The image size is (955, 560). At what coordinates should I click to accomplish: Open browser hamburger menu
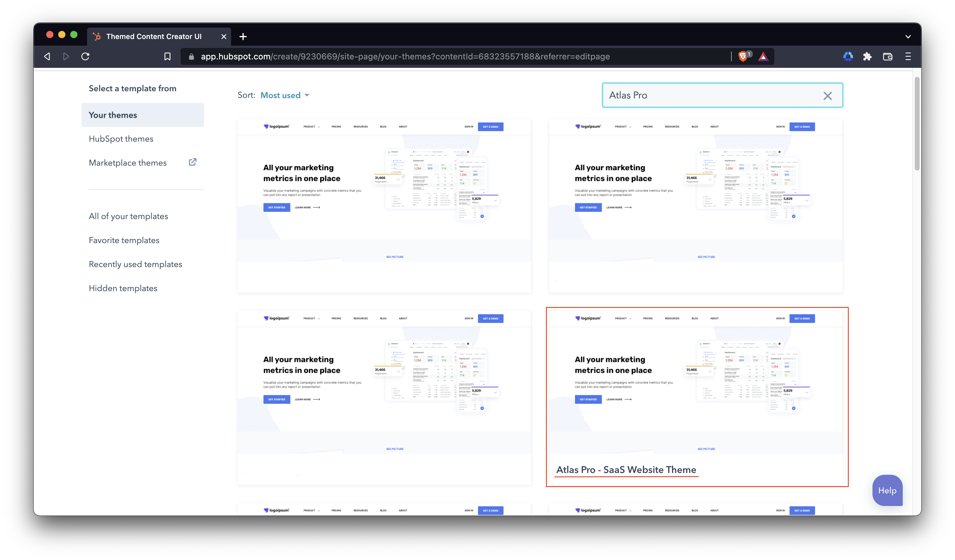coord(908,56)
